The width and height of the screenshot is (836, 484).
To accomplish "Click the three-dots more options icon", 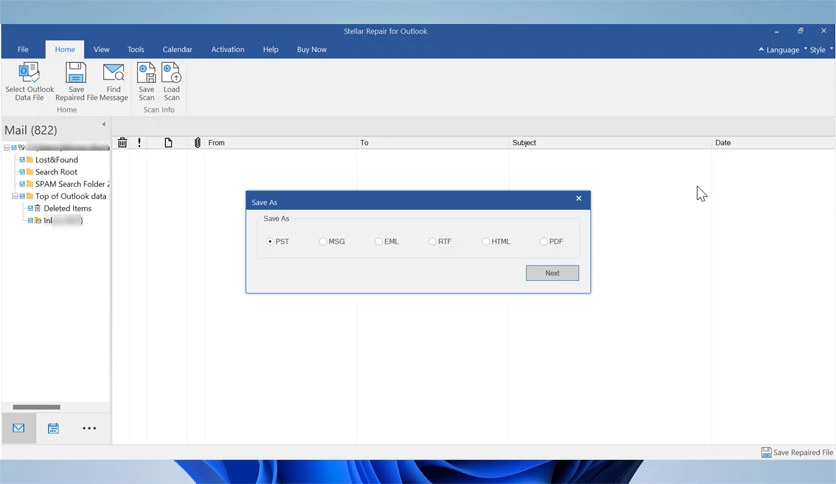I will pos(89,428).
